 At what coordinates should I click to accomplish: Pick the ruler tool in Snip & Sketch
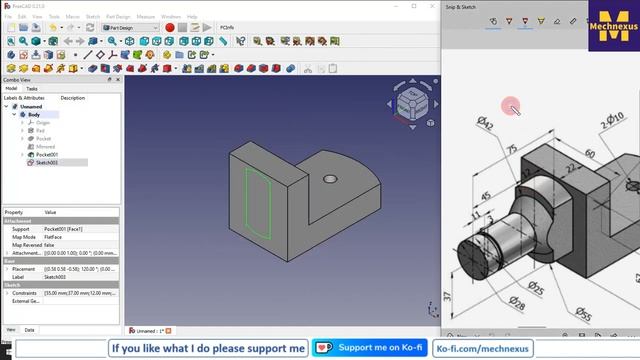[573, 21]
